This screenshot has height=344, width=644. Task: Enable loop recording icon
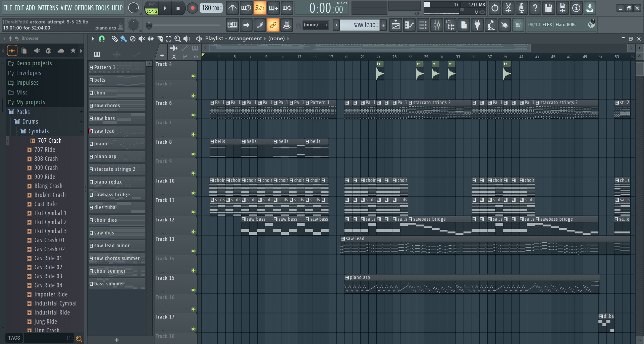pyautogui.click(x=287, y=8)
